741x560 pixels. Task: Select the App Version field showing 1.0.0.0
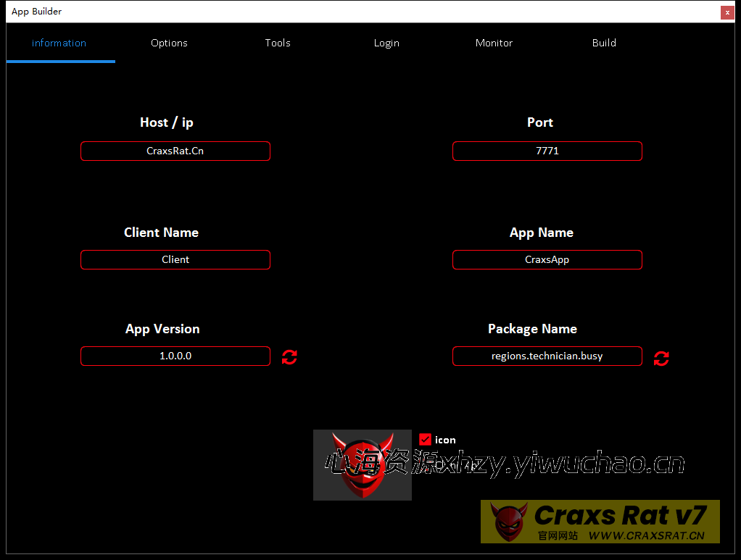pos(175,356)
